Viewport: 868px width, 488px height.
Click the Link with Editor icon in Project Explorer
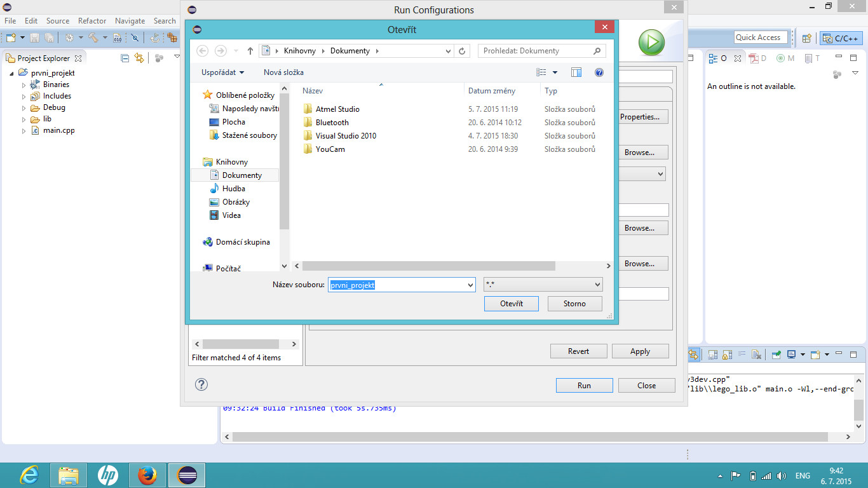(x=139, y=58)
